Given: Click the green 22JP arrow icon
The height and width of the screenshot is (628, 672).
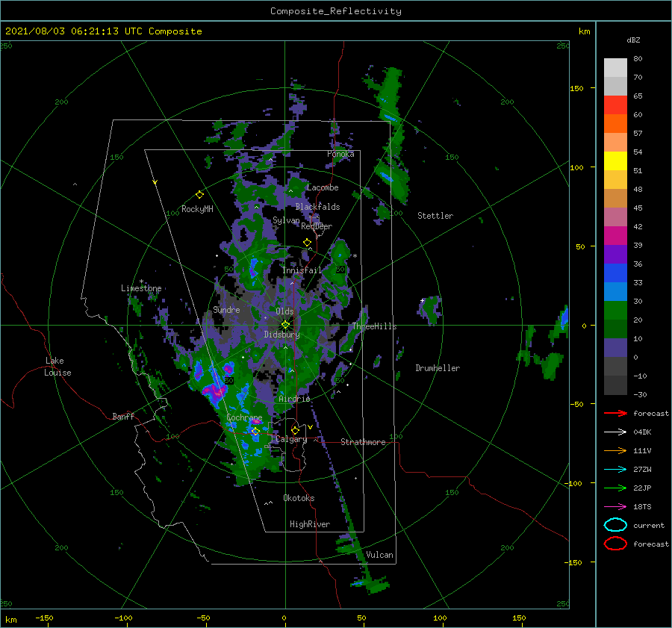Looking at the screenshot, I should tap(615, 488).
